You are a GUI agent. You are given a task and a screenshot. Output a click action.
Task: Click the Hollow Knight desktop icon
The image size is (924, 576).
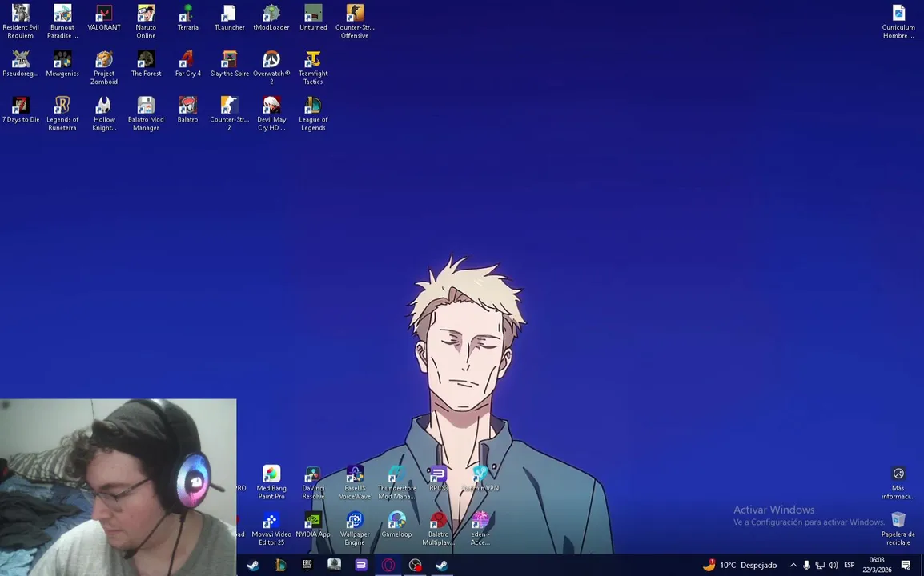tap(104, 113)
